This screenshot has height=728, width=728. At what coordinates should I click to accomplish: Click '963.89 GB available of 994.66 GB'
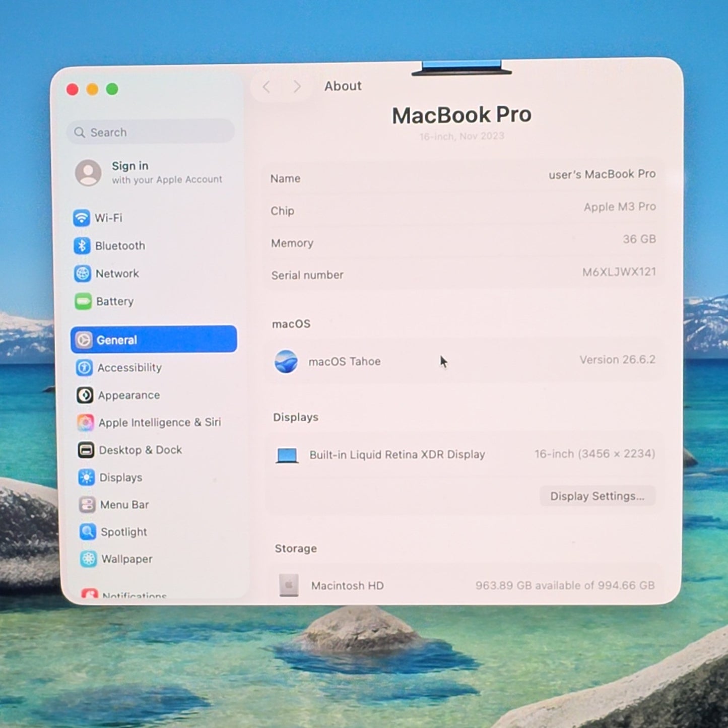[565, 585]
